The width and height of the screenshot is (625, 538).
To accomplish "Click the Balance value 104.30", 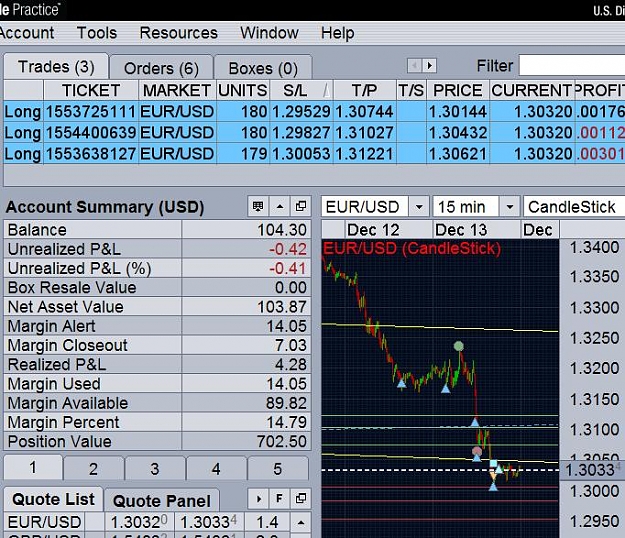I will (x=282, y=230).
